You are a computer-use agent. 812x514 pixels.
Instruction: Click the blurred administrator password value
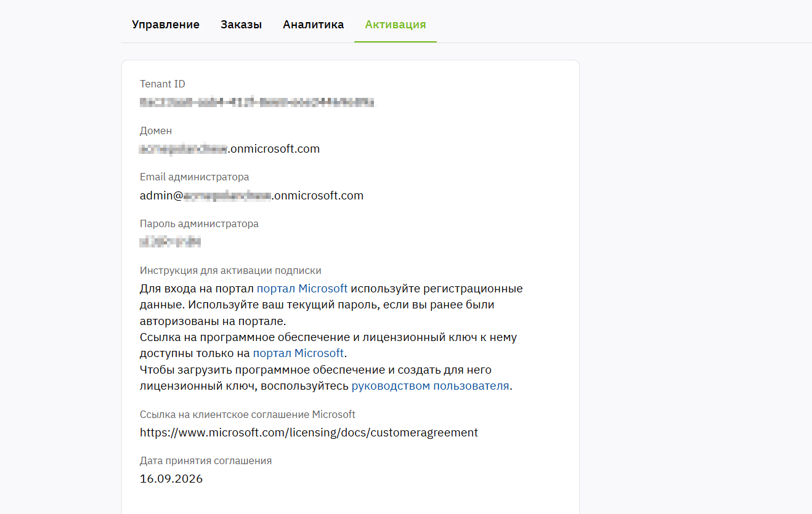point(171,242)
